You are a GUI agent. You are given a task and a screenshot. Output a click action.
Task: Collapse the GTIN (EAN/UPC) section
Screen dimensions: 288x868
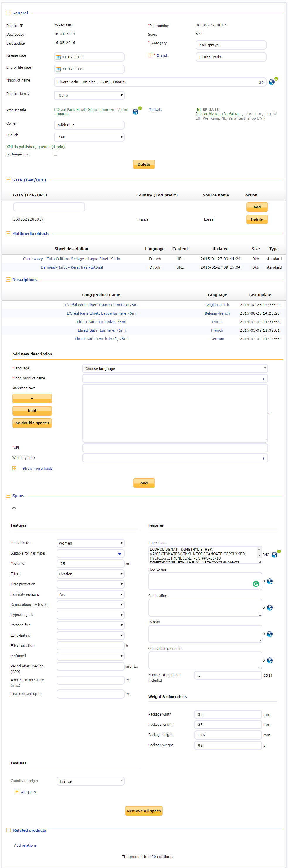coord(8,180)
